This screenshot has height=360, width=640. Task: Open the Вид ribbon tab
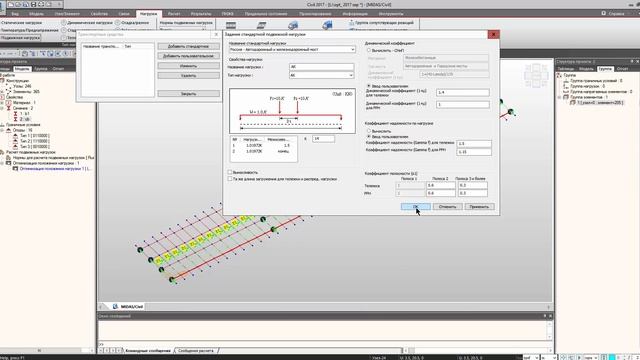[15, 13]
